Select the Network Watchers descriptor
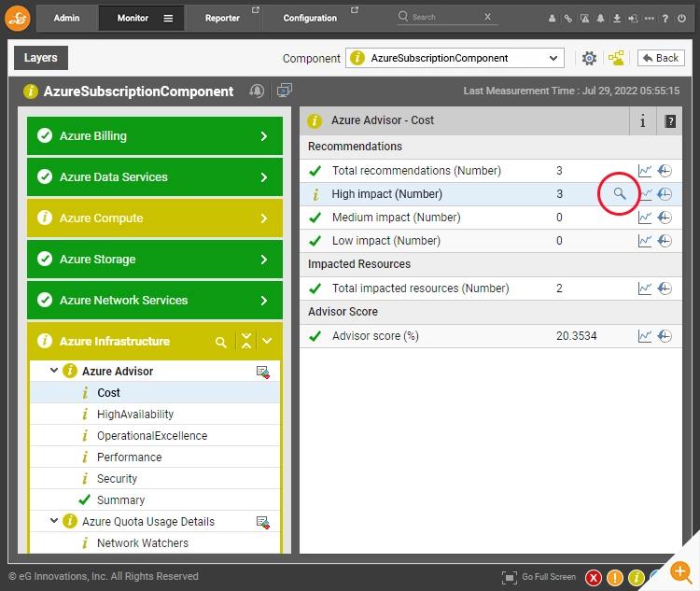Viewport: 700px width, 591px height. pos(154,542)
